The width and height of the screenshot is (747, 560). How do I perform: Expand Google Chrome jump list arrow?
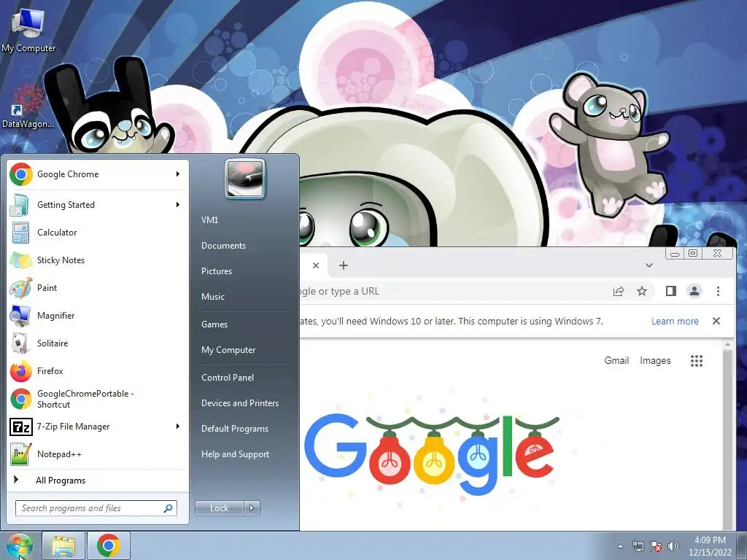tap(178, 174)
